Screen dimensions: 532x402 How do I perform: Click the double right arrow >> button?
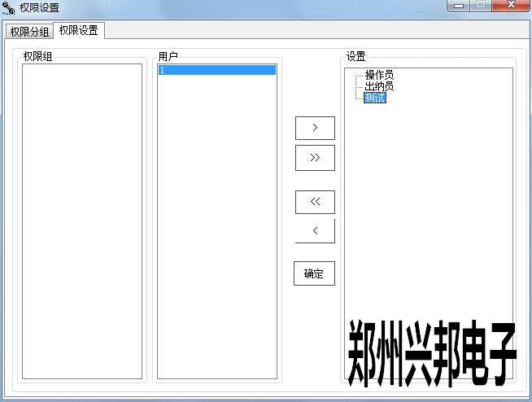(315, 158)
